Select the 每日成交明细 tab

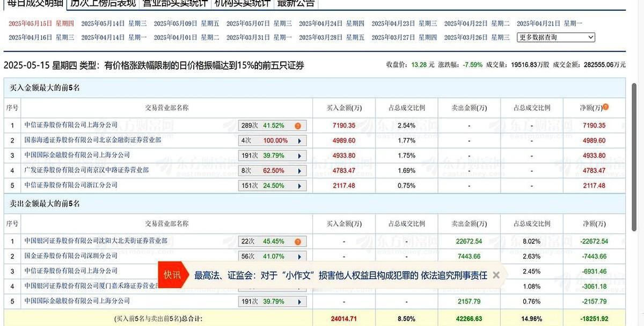35,3
